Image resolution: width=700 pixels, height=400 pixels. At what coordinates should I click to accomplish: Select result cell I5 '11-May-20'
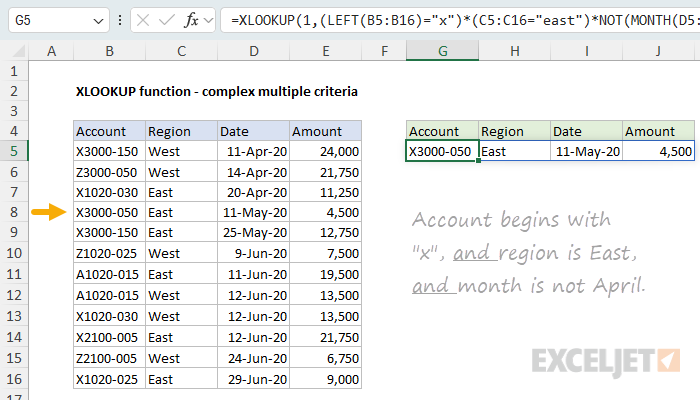tap(587, 151)
